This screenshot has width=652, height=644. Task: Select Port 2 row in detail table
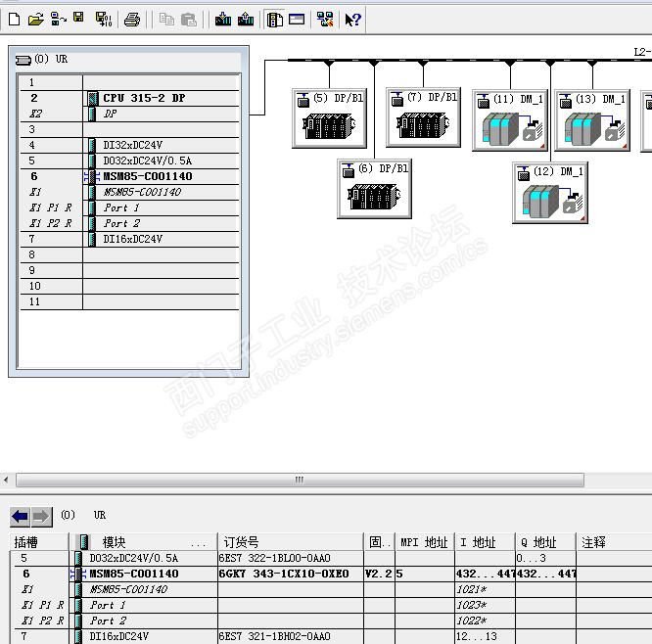[x=331, y=621]
